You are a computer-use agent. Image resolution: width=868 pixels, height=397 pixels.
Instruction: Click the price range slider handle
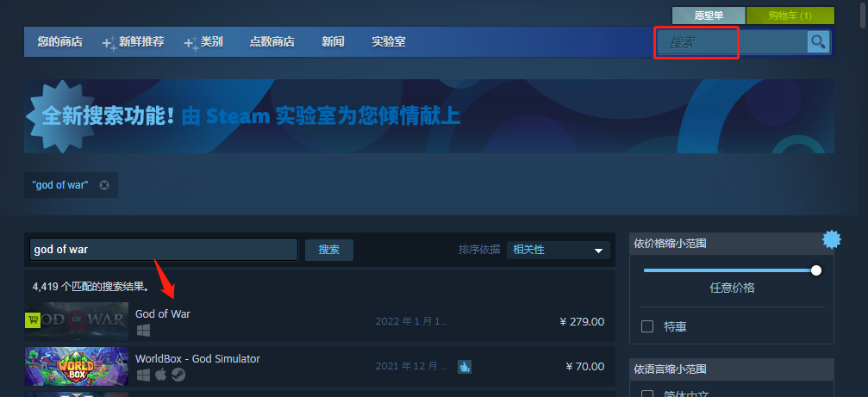pyautogui.click(x=816, y=270)
